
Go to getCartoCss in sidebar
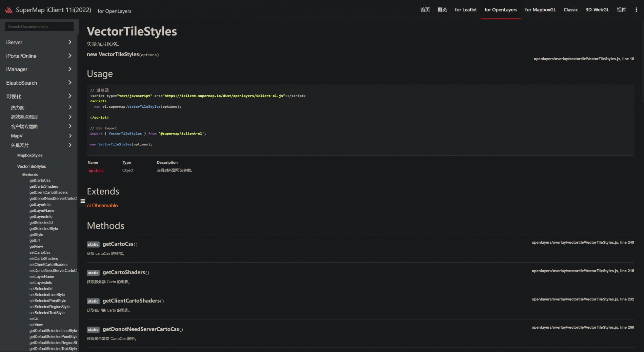click(x=40, y=181)
